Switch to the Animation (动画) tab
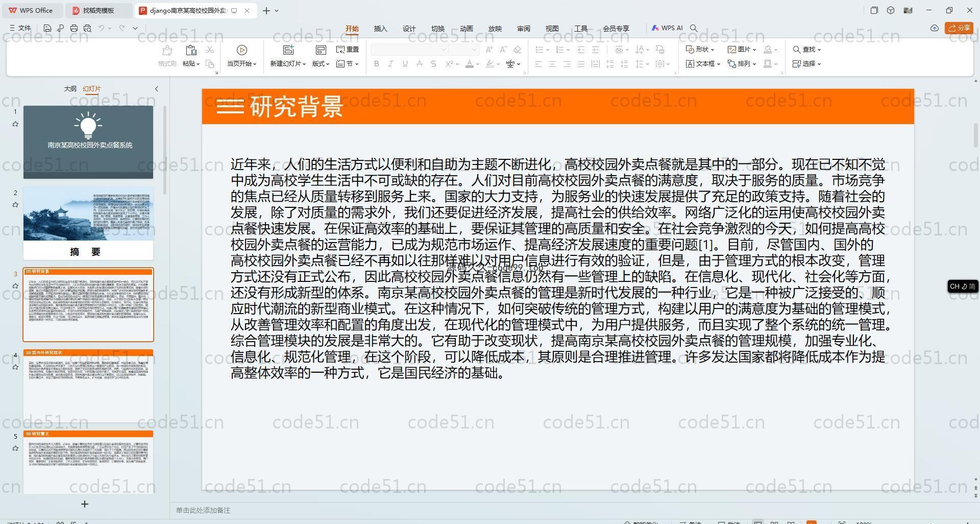This screenshot has height=524, width=980. [x=467, y=29]
